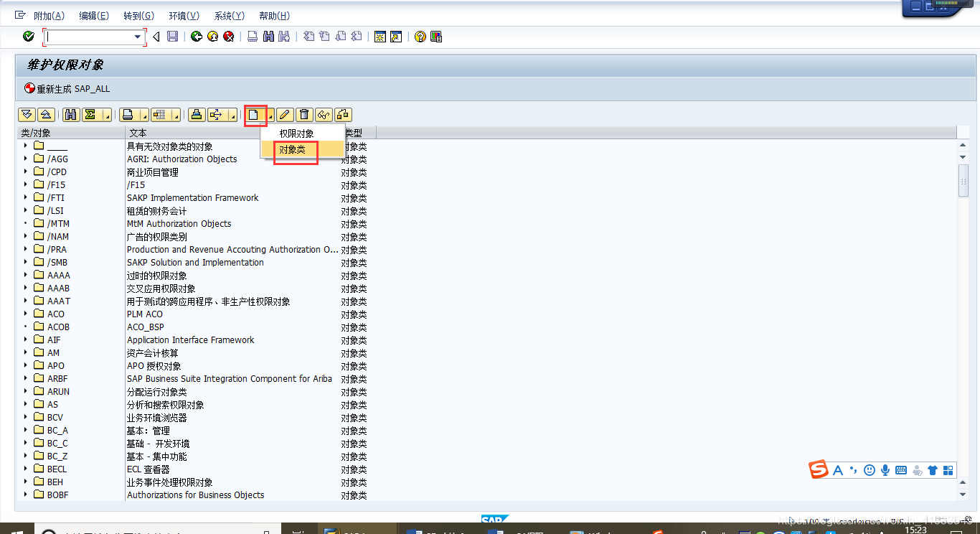This screenshot has height=534, width=980.
Task: Open the dropdown arrow next to the Sigma icon
Action: click(x=107, y=115)
